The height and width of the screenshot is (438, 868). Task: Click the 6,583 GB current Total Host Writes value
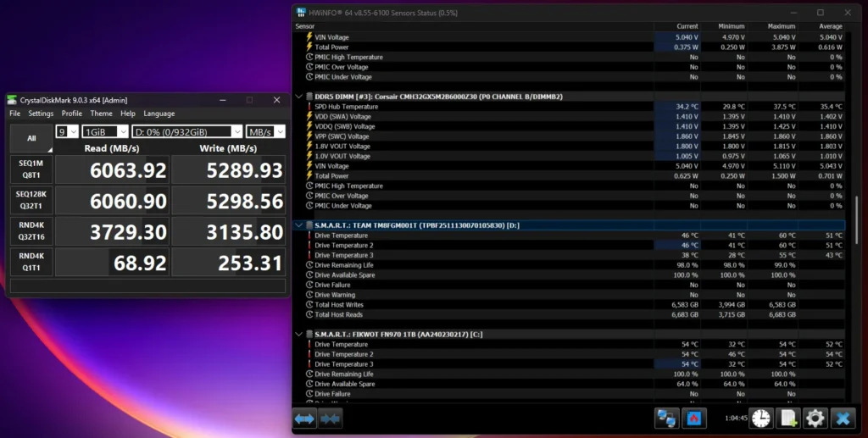point(685,305)
